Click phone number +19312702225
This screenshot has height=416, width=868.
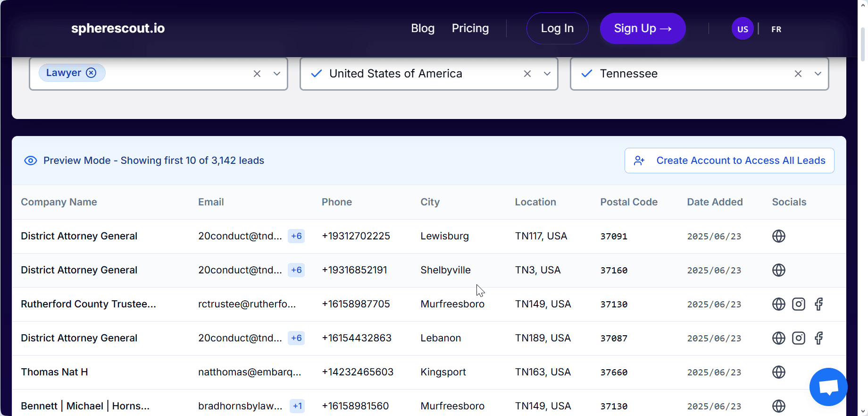[356, 236]
